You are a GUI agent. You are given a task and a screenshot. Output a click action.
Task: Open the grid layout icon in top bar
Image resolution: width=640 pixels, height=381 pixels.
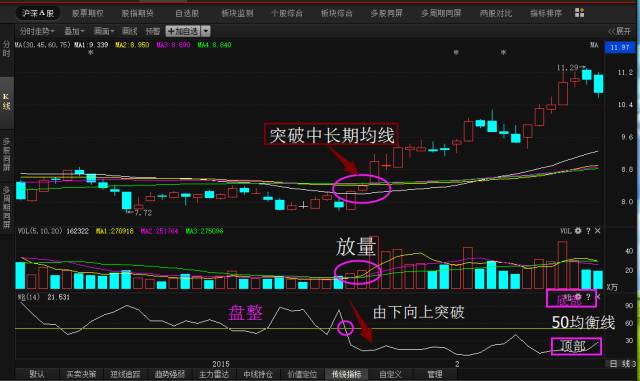579,13
